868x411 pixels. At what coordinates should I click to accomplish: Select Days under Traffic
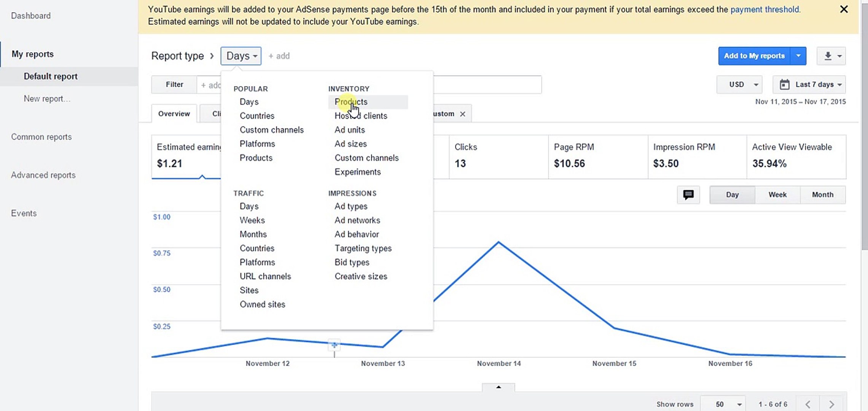tap(249, 206)
